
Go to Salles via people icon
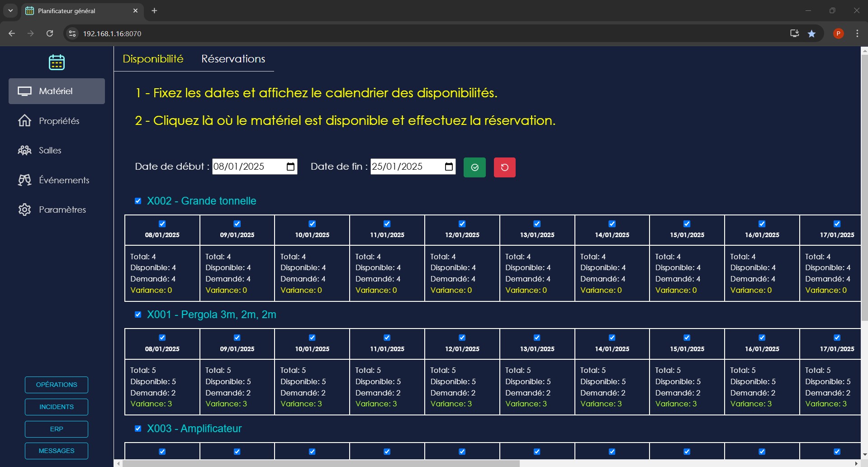24,150
